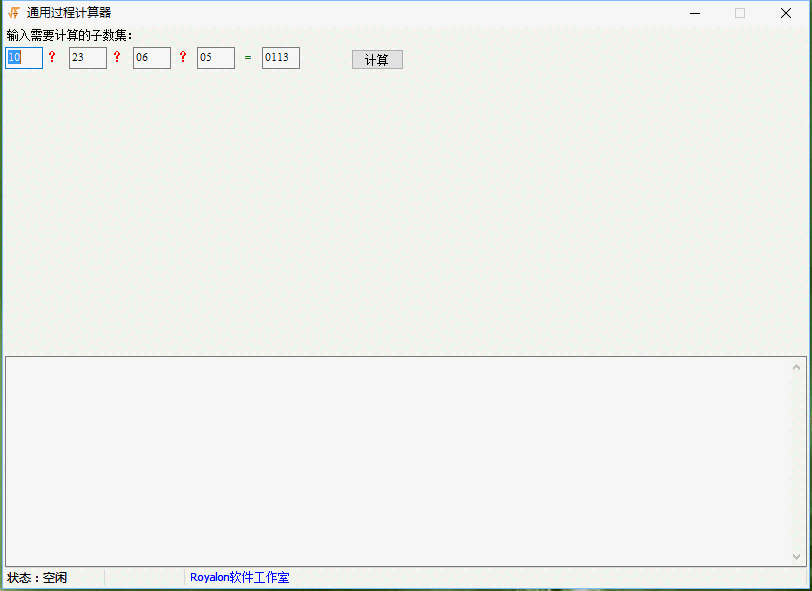The width and height of the screenshot is (812, 591).
Task: Click the output area's scroll up arrow
Action: click(797, 367)
